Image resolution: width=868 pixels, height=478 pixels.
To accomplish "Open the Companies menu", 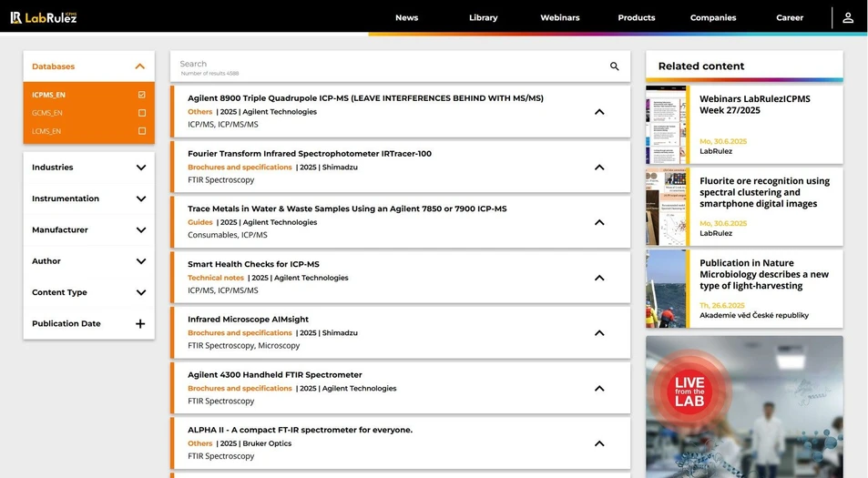I will (x=713, y=17).
